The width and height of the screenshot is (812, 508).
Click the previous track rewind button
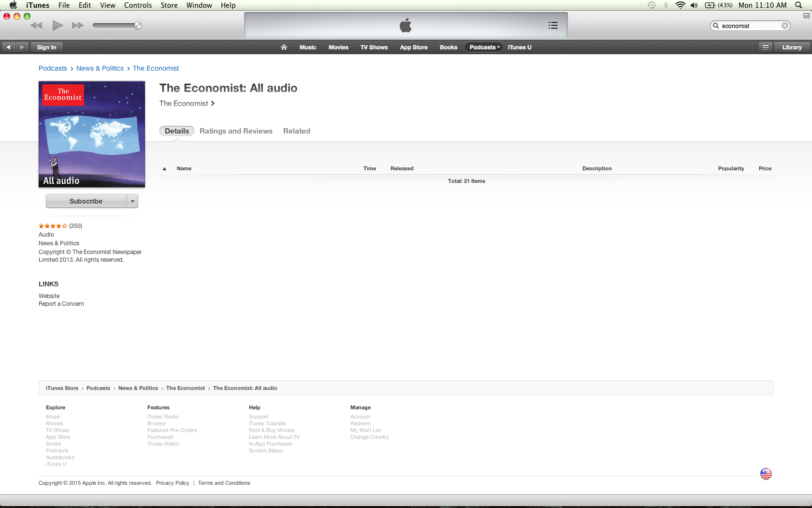(36, 26)
